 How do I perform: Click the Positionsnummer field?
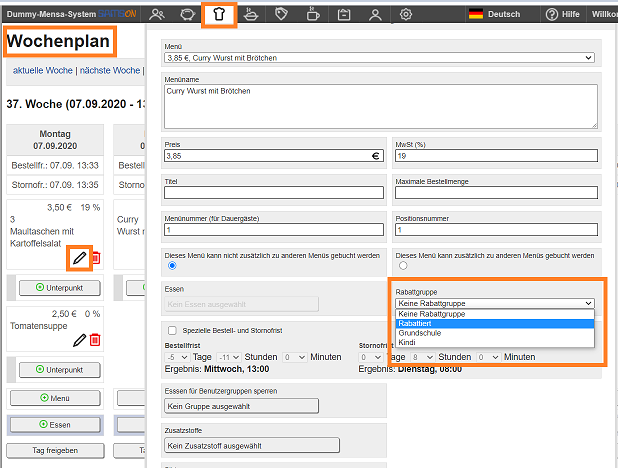coord(496,230)
